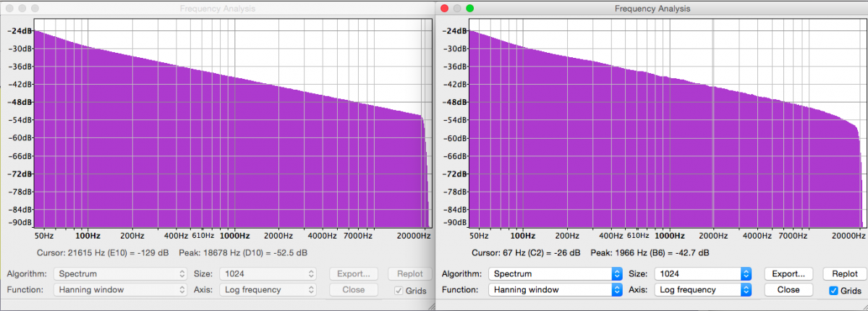868x311 pixels.
Task: Click left window Peak 18678 Hz readout
Action: pyautogui.click(x=247, y=253)
